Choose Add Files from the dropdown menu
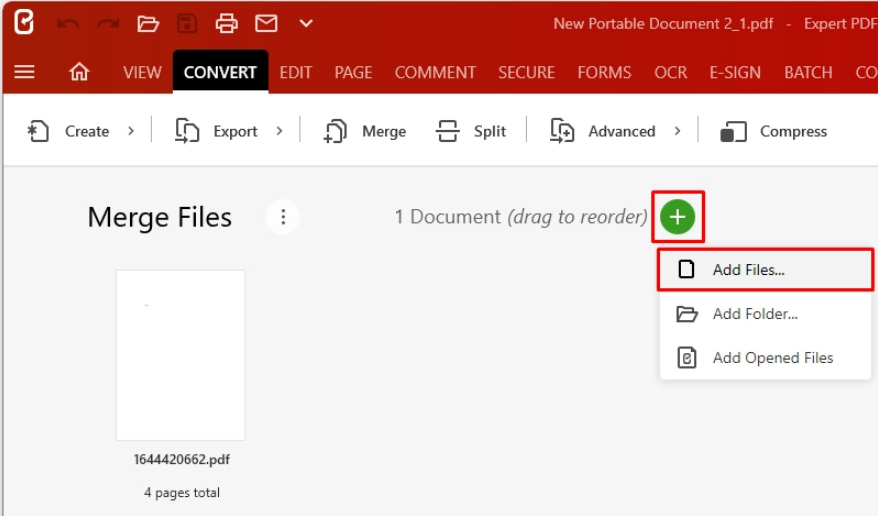Image resolution: width=878 pixels, height=516 pixels. tap(748, 270)
